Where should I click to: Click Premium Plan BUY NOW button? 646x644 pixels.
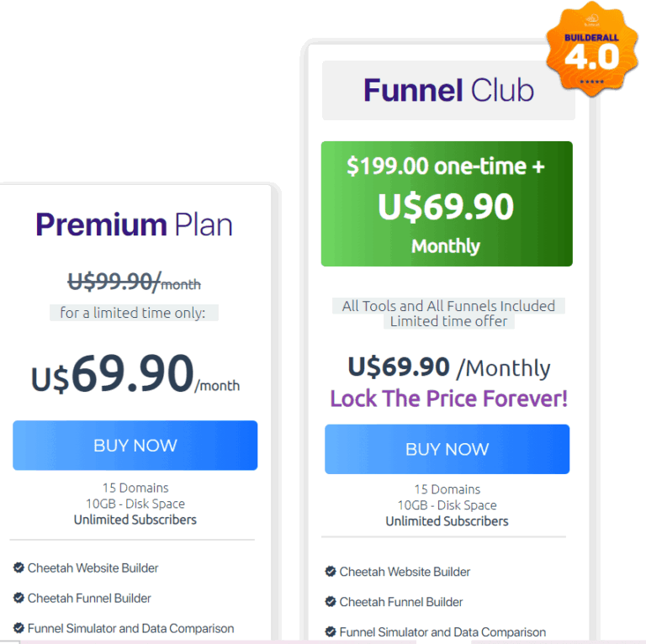(x=135, y=445)
